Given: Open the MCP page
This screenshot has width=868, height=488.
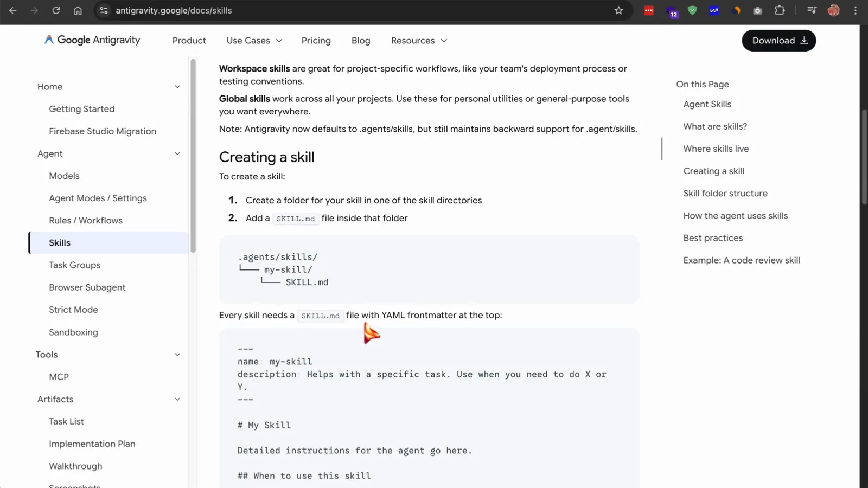Looking at the screenshot, I should pos(59,377).
